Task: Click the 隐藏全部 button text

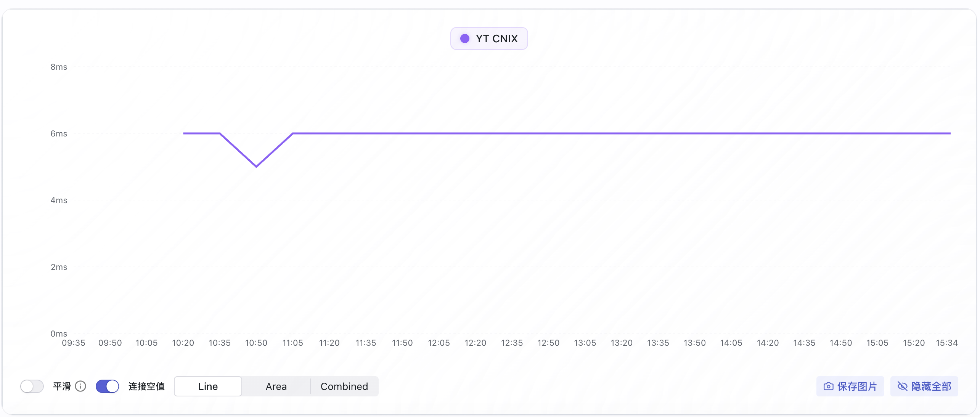Action: 931,386
